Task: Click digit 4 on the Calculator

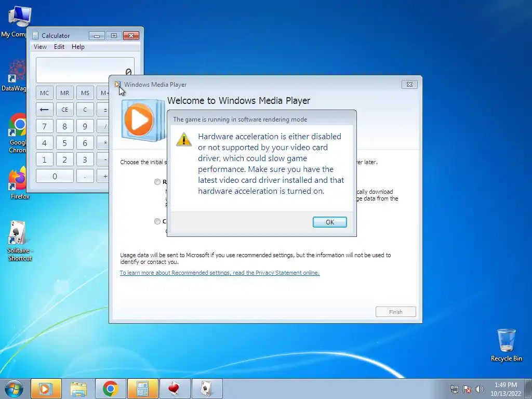Action: point(45,143)
